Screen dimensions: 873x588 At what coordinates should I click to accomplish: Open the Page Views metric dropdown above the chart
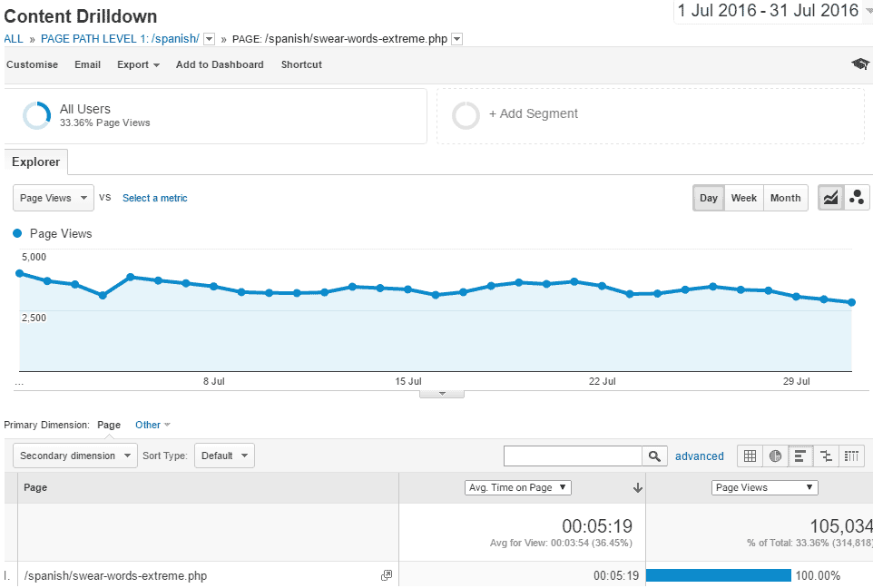point(54,198)
